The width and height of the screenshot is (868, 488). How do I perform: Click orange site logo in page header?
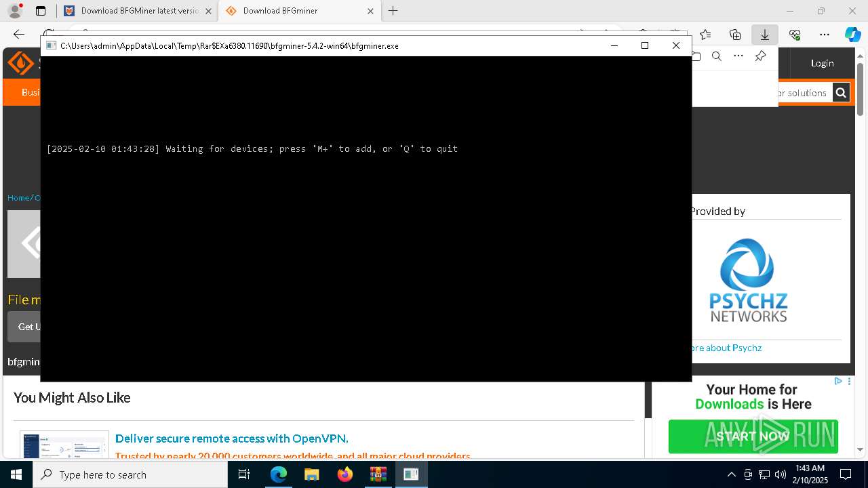coord(20,63)
